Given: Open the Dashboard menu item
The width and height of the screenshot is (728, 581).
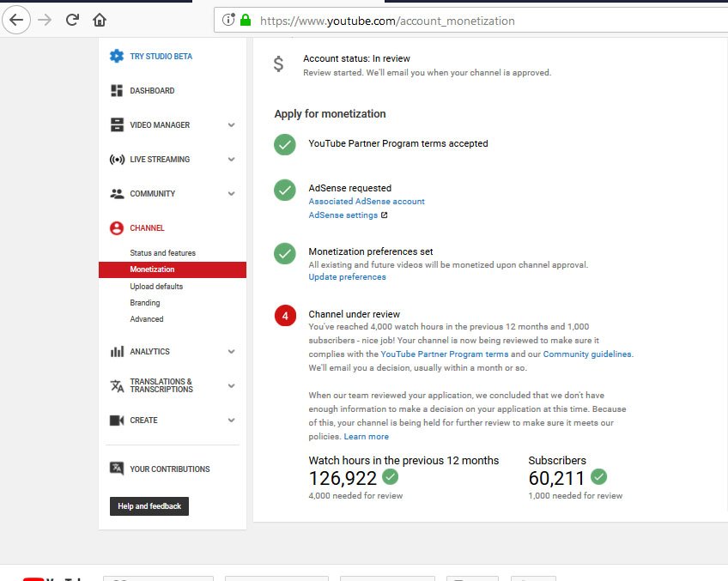Looking at the screenshot, I should tap(152, 90).
